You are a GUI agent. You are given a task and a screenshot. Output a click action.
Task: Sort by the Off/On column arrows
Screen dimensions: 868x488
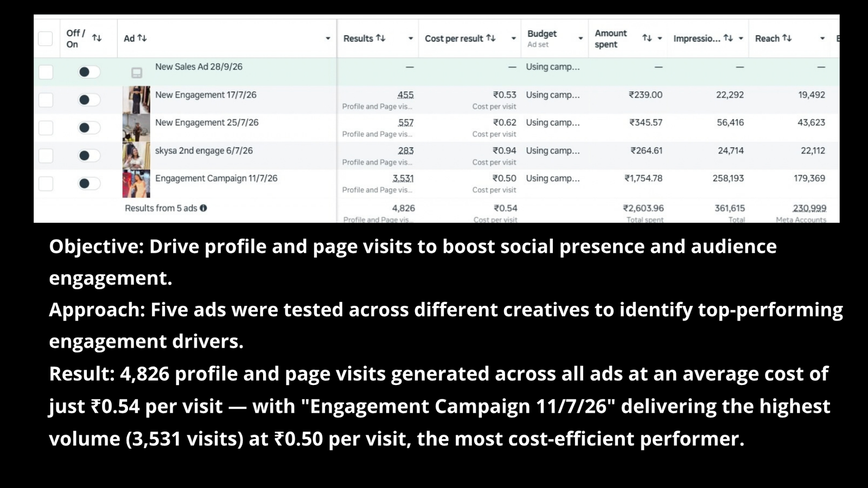[97, 38]
